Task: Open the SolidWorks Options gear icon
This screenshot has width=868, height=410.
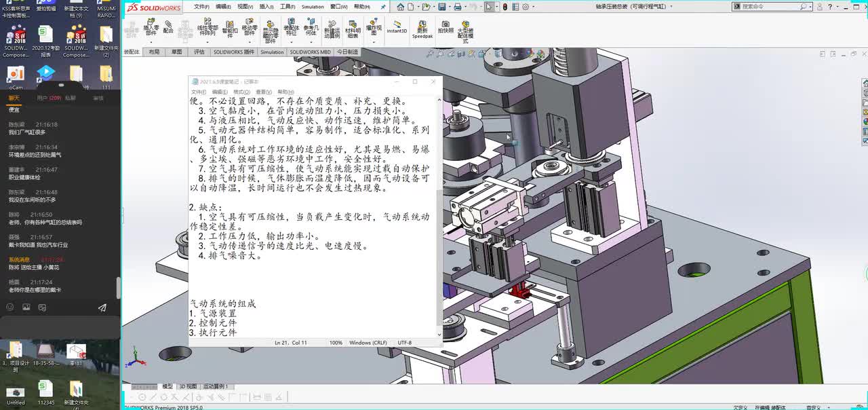Action: point(526,7)
